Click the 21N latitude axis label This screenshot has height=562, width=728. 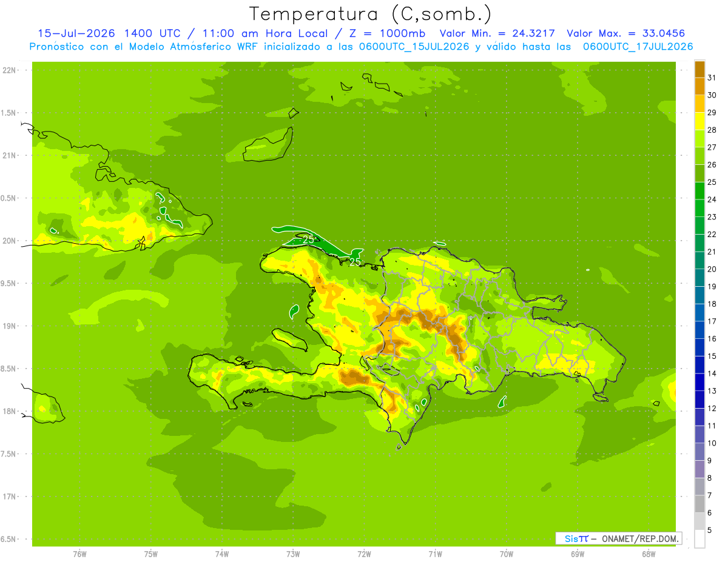click(x=8, y=156)
